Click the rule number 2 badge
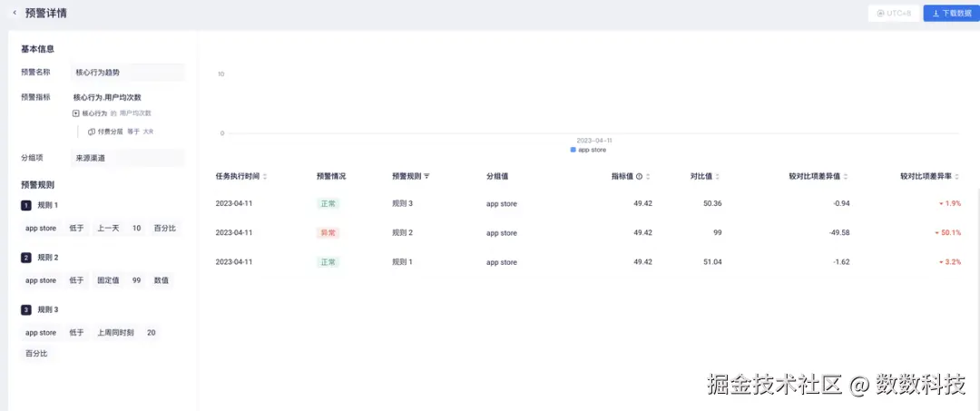The height and width of the screenshot is (411, 980). 25,258
